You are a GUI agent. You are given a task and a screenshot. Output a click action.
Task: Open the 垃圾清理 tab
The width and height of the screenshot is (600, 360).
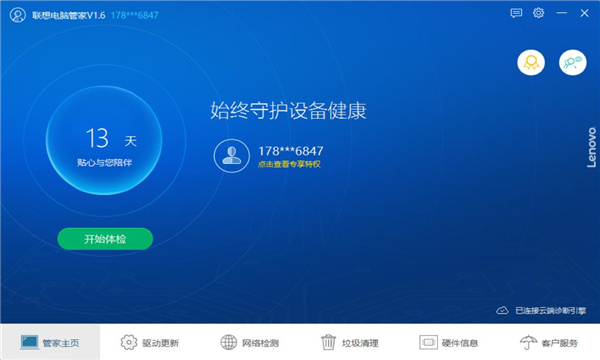[x=350, y=342]
